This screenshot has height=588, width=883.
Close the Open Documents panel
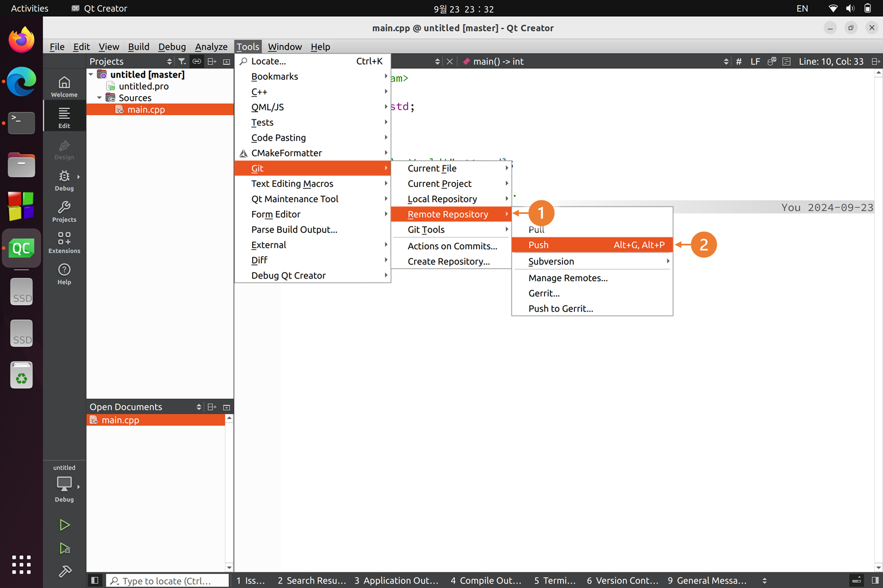point(227,407)
